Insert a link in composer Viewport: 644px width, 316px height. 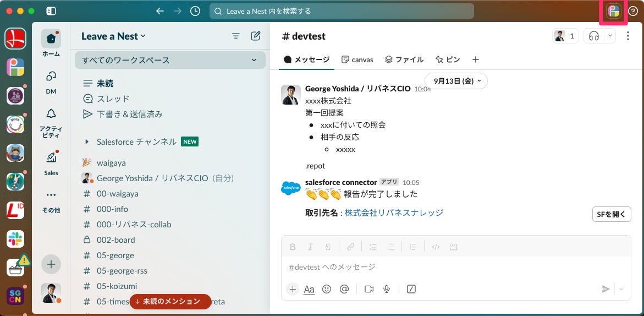[350, 247]
